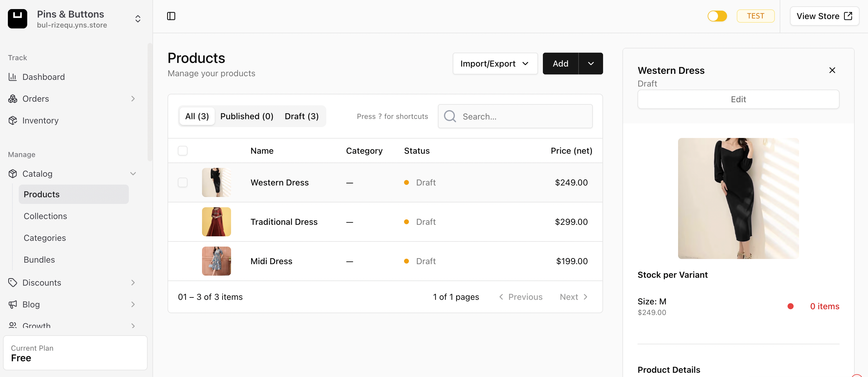
Task: Click the Pins & Buttons store logo
Action: pos(18,19)
